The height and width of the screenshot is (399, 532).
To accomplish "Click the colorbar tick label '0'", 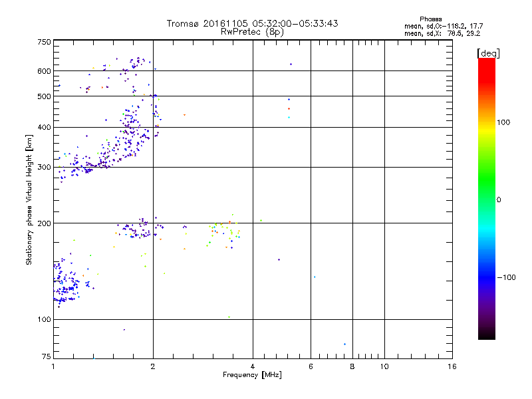I will (499, 200).
